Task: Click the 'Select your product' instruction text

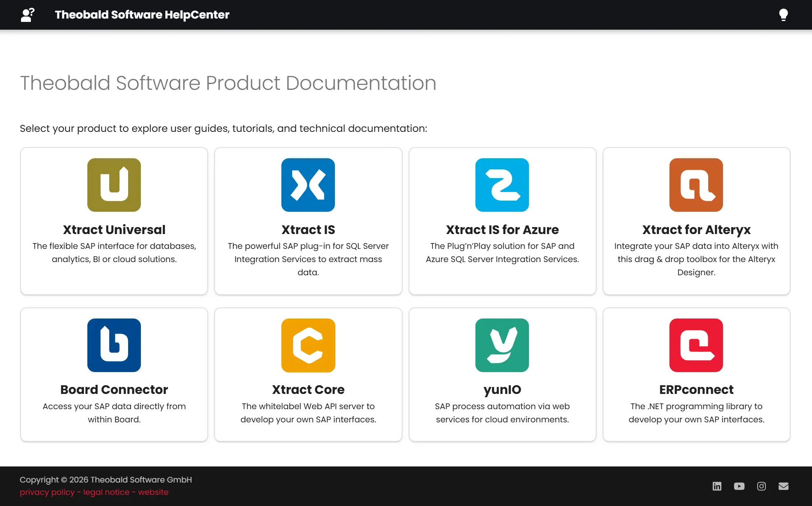Action: click(x=223, y=129)
